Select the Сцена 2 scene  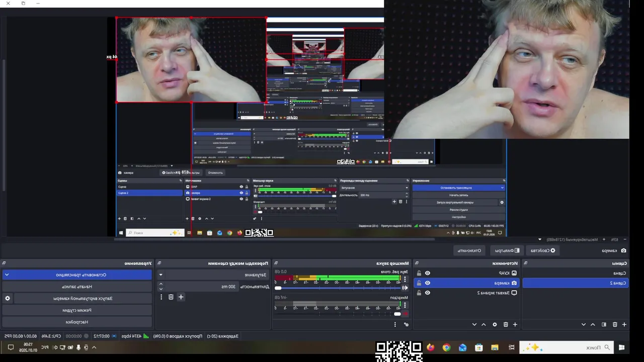point(576,283)
